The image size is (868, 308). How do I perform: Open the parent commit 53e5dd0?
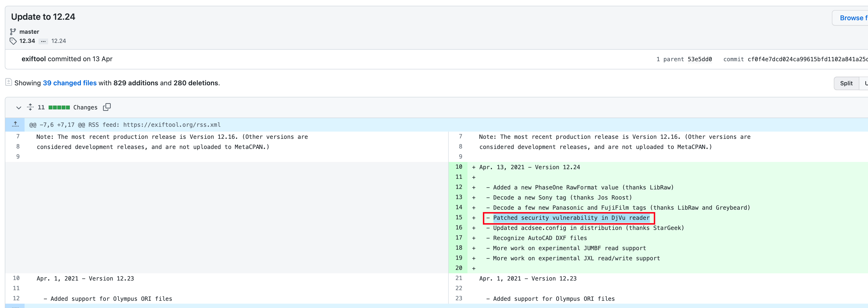pos(700,59)
